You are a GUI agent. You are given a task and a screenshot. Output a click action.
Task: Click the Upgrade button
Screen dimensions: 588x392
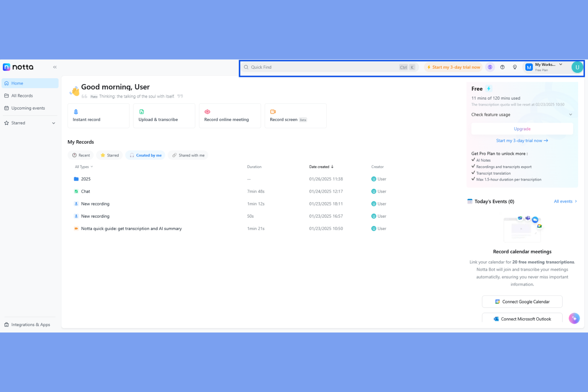point(522,129)
